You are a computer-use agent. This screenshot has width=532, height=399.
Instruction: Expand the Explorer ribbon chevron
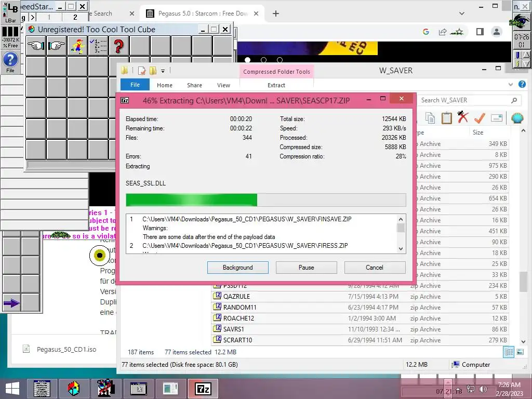(x=511, y=85)
